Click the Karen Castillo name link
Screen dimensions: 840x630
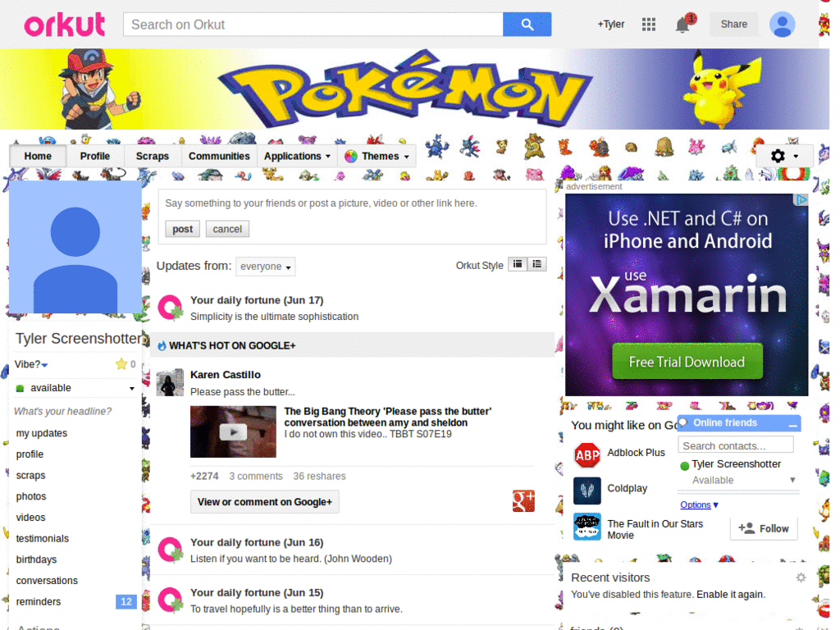(x=226, y=374)
